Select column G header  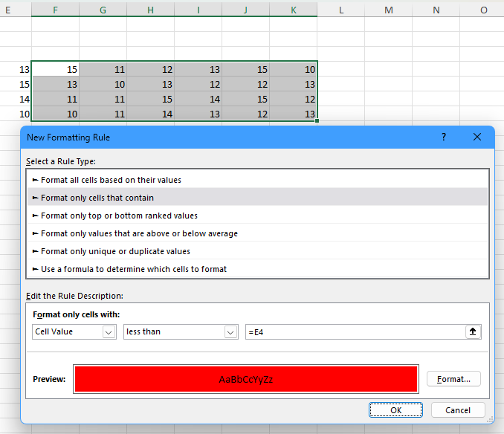(x=103, y=10)
